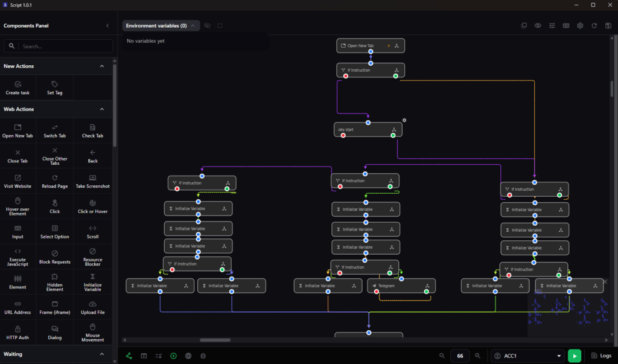This screenshot has height=364, width=618.
Task: Zoom out with left magnifier icon
Action: click(442, 356)
